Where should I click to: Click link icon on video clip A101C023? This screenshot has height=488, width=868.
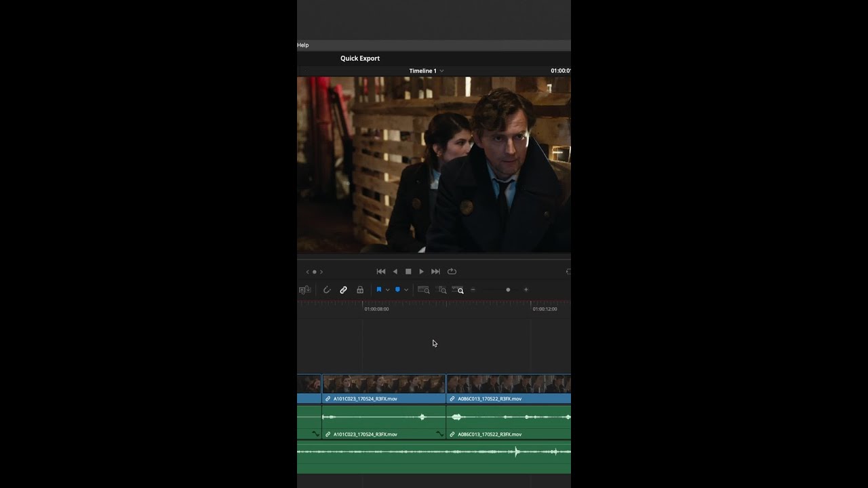coord(328,399)
